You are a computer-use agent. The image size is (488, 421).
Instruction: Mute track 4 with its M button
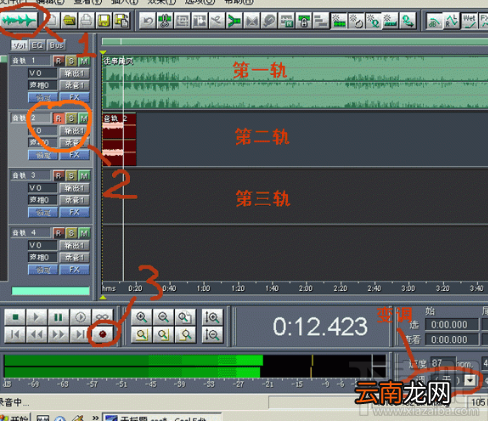(x=84, y=233)
